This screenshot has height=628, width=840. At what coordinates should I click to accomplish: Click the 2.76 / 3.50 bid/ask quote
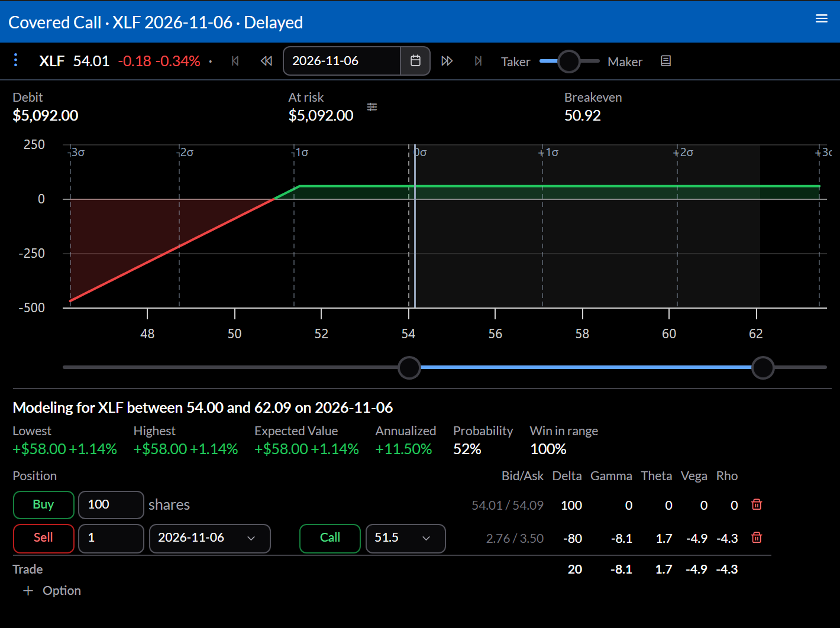pyautogui.click(x=515, y=538)
